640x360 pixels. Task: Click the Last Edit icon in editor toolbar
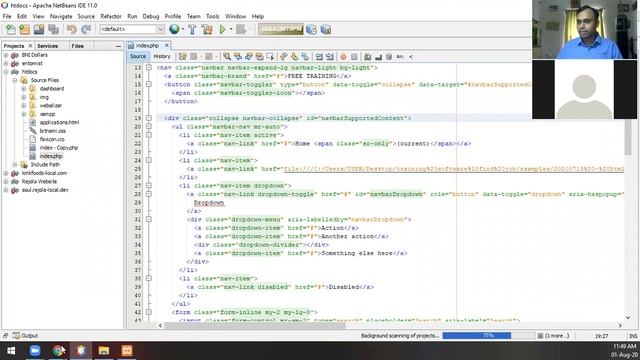tap(182, 57)
